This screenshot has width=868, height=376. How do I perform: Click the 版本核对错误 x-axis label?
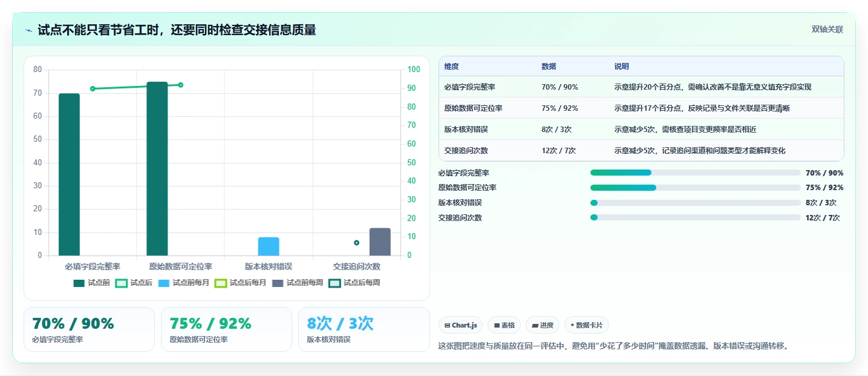point(269,266)
